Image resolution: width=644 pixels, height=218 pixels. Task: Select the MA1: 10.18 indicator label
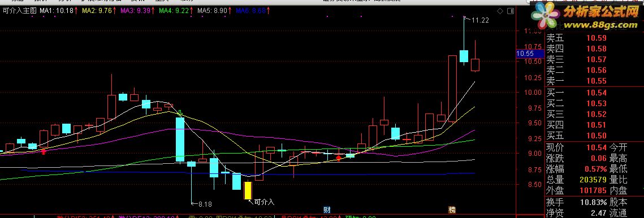pos(57,11)
